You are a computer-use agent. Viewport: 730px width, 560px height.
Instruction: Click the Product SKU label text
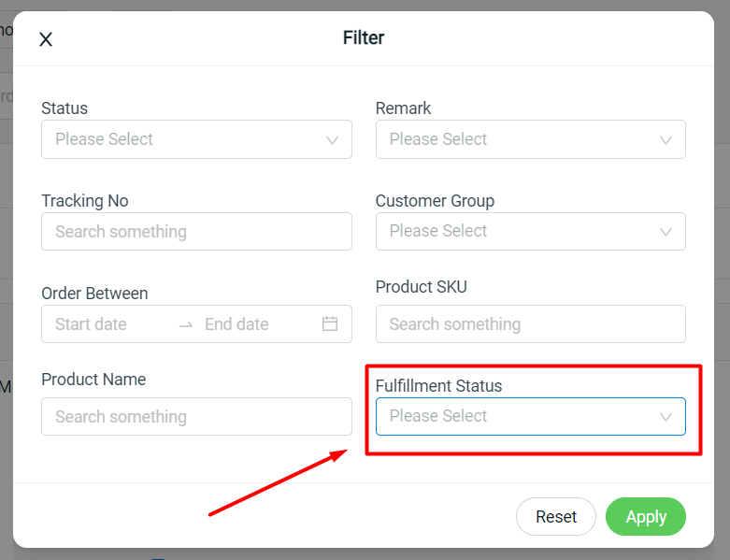(421, 287)
